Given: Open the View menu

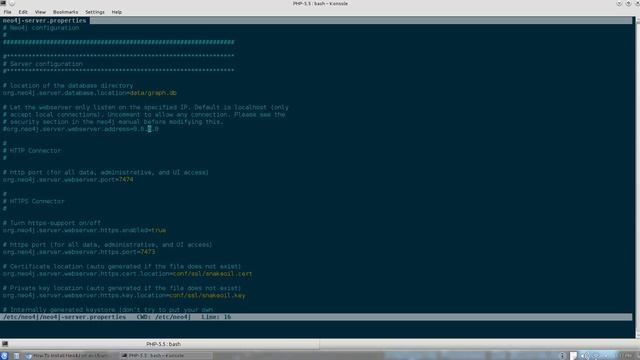Looking at the screenshot, I should tap(40, 12).
